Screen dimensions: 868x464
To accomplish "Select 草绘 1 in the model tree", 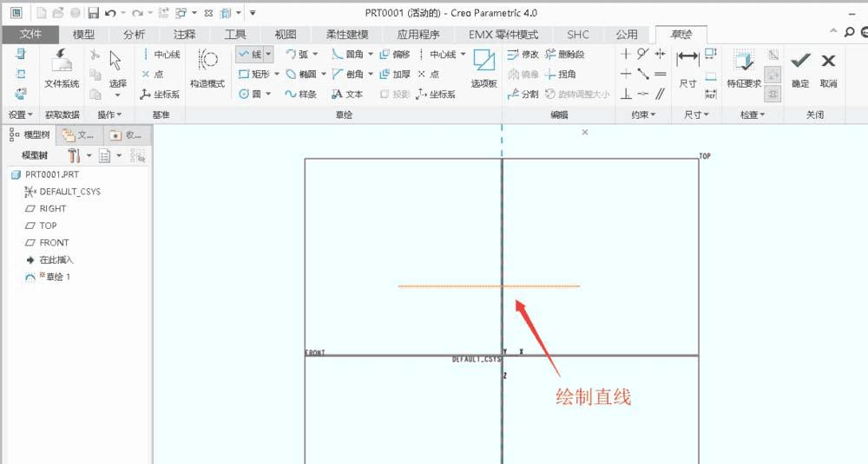I will tap(48, 277).
